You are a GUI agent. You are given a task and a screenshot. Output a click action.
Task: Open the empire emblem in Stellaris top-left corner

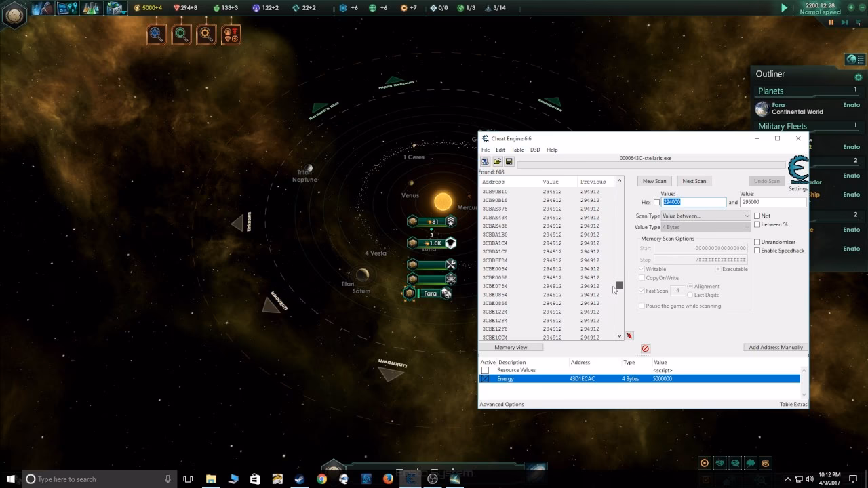(x=14, y=14)
